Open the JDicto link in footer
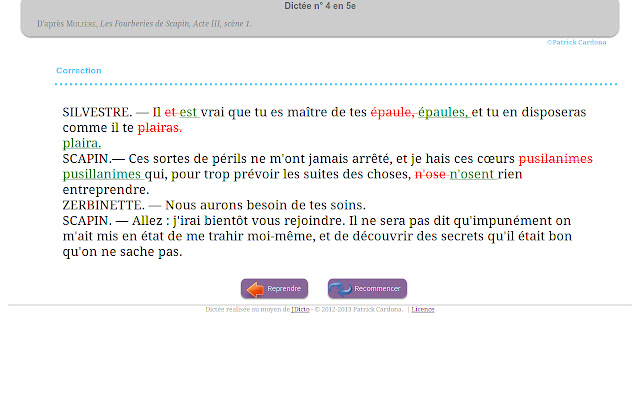 299,310
